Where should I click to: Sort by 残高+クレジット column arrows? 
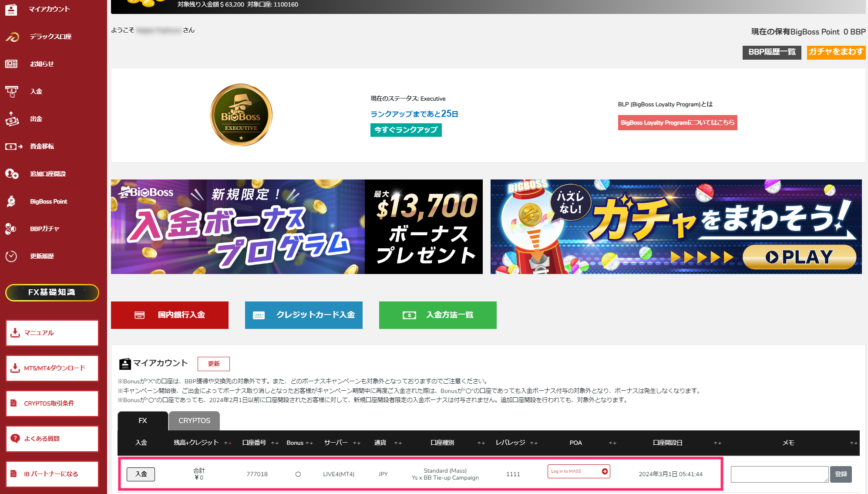pyautogui.click(x=228, y=443)
